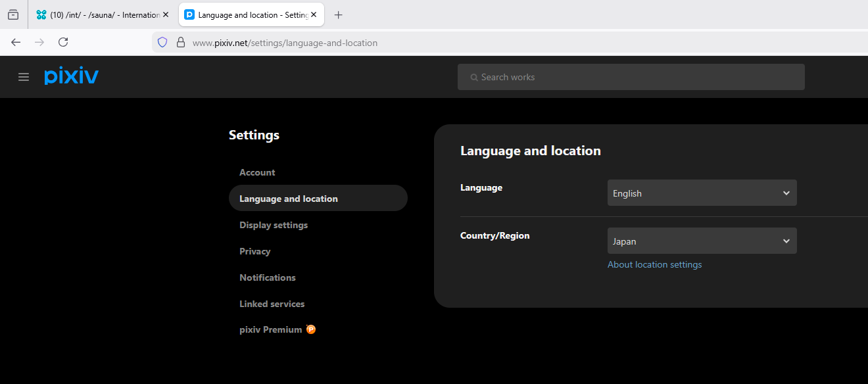The image size is (868, 384).
Task: Open Privacy settings
Action: [255, 251]
